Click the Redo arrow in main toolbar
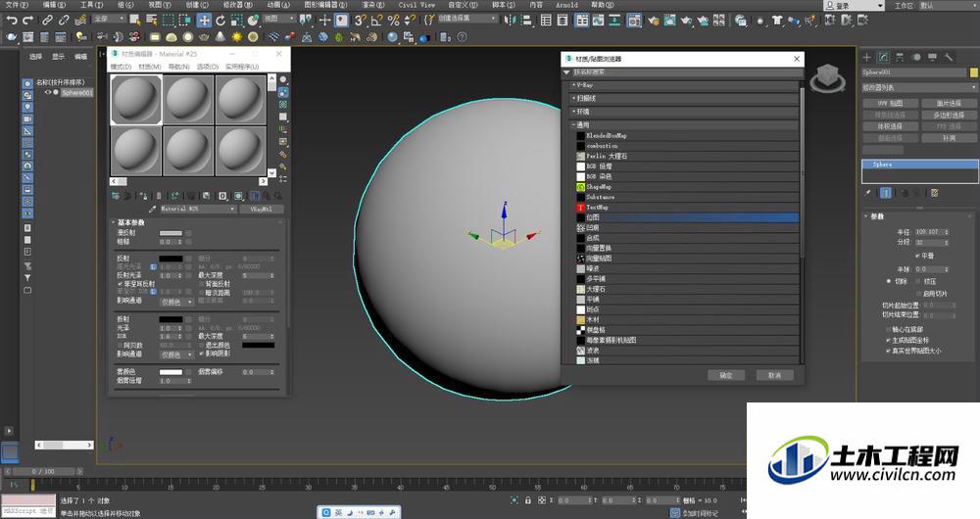This screenshot has height=519, width=980. point(27,20)
